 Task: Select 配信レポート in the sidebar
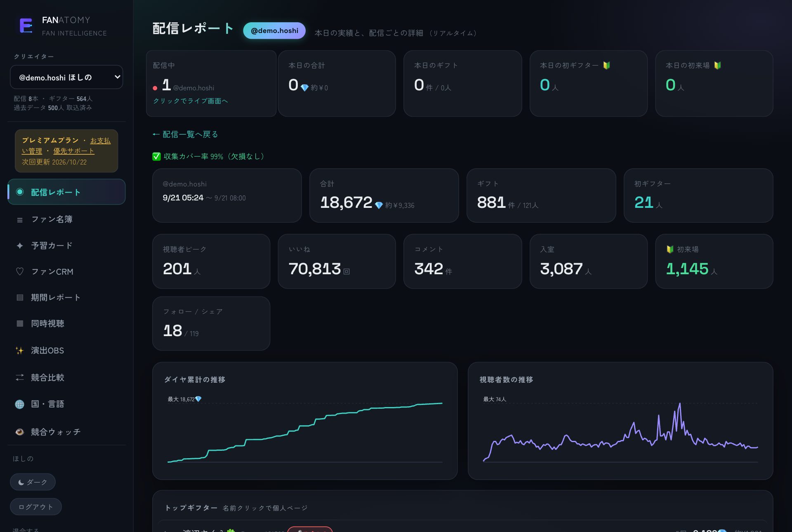(66, 192)
